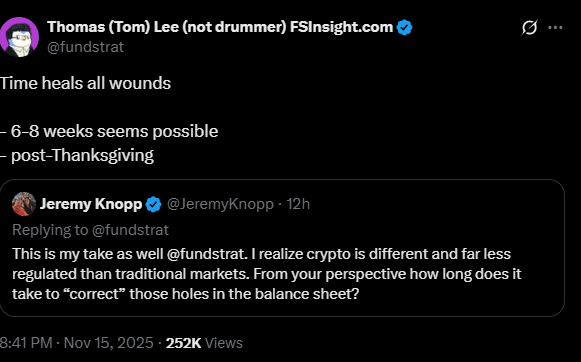Image resolution: width=581 pixels, height=362 pixels.
Task: Click Tom Lee's verified blue checkmark badge
Action: pyautogui.click(x=404, y=27)
